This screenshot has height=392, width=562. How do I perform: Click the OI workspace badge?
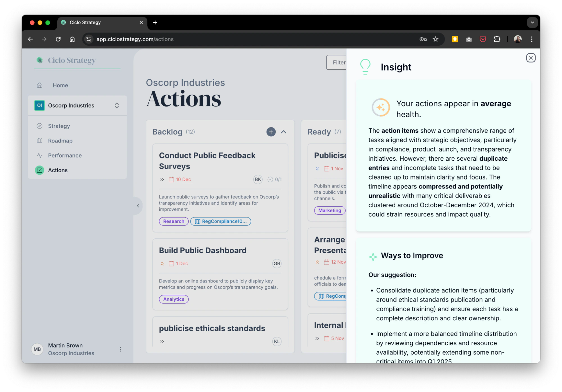pyautogui.click(x=39, y=105)
